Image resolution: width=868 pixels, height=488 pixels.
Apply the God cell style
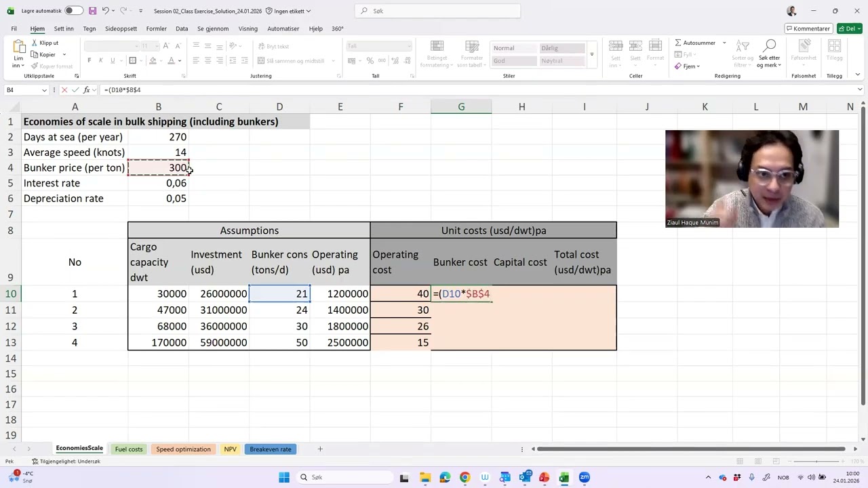[513, 61]
